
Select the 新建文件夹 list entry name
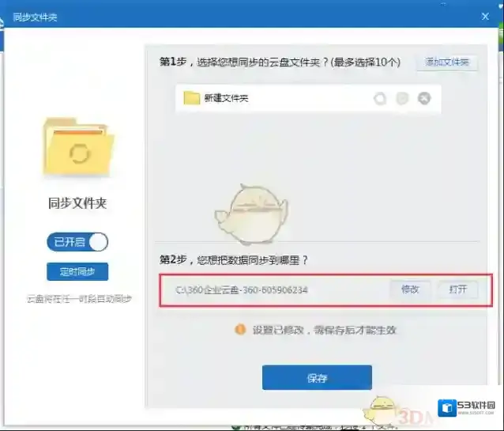(226, 99)
